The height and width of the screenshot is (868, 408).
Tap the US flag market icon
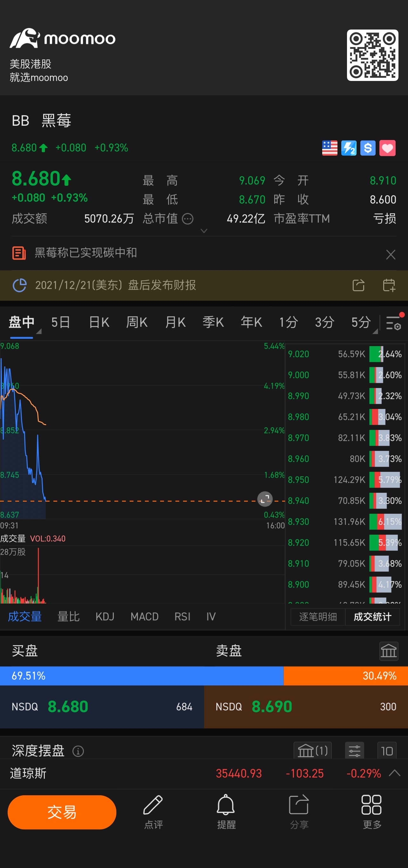pyautogui.click(x=330, y=148)
